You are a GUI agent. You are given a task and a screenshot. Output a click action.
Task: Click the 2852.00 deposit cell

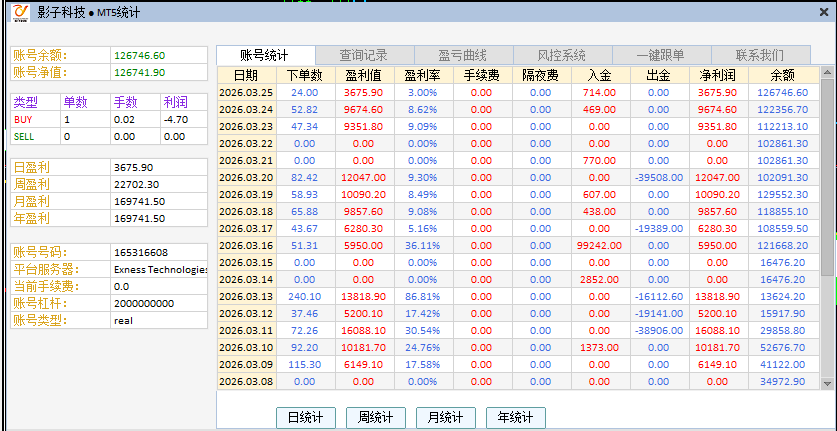599,279
